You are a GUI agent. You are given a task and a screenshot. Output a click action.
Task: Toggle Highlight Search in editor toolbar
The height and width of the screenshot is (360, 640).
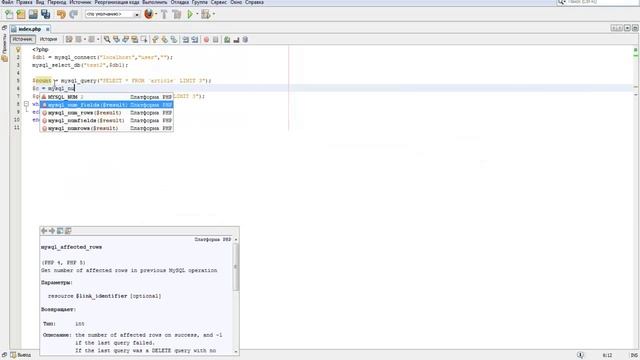coord(134,40)
